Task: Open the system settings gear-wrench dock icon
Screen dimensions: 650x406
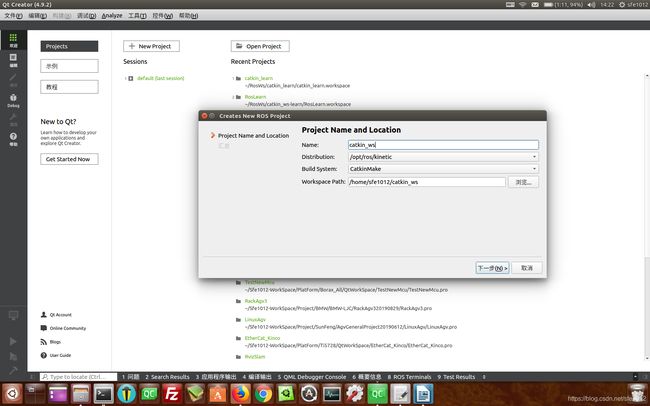Action: [355, 394]
